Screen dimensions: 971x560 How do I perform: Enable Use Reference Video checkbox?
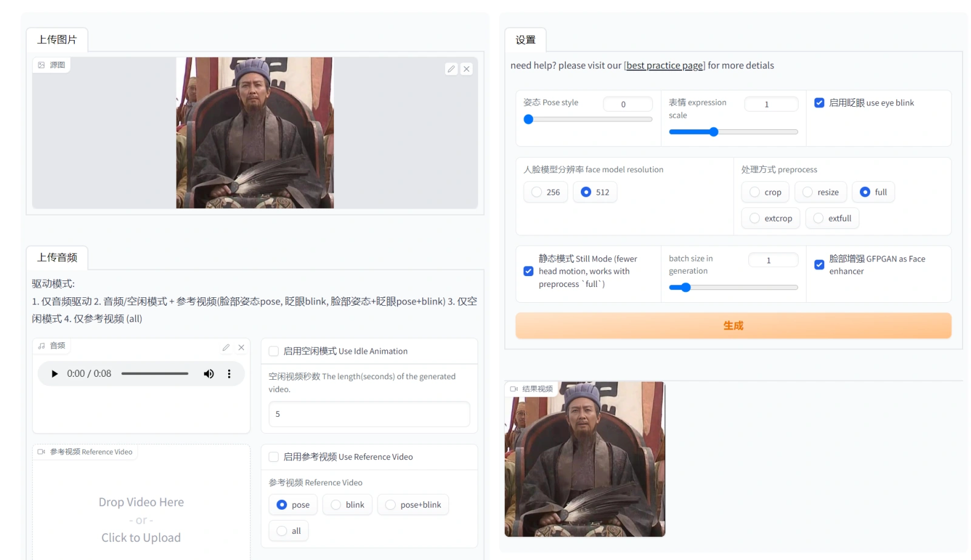[274, 457]
